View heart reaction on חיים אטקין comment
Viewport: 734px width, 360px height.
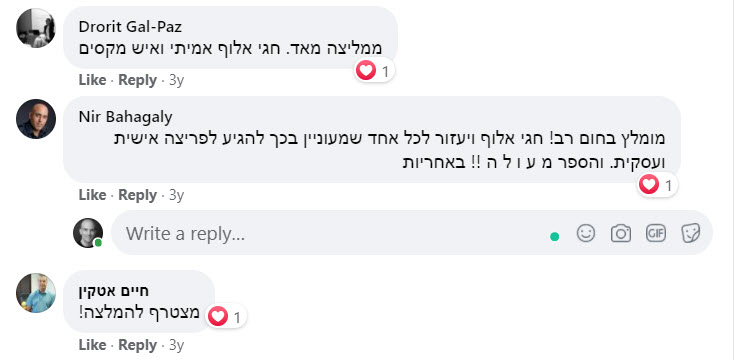pyautogui.click(x=226, y=317)
